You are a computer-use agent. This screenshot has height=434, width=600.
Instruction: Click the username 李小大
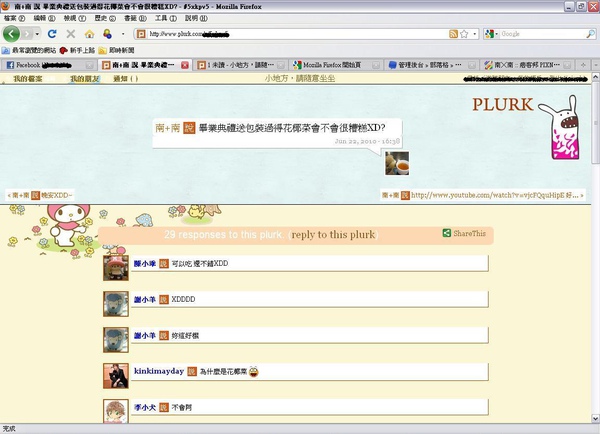pos(145,407)
